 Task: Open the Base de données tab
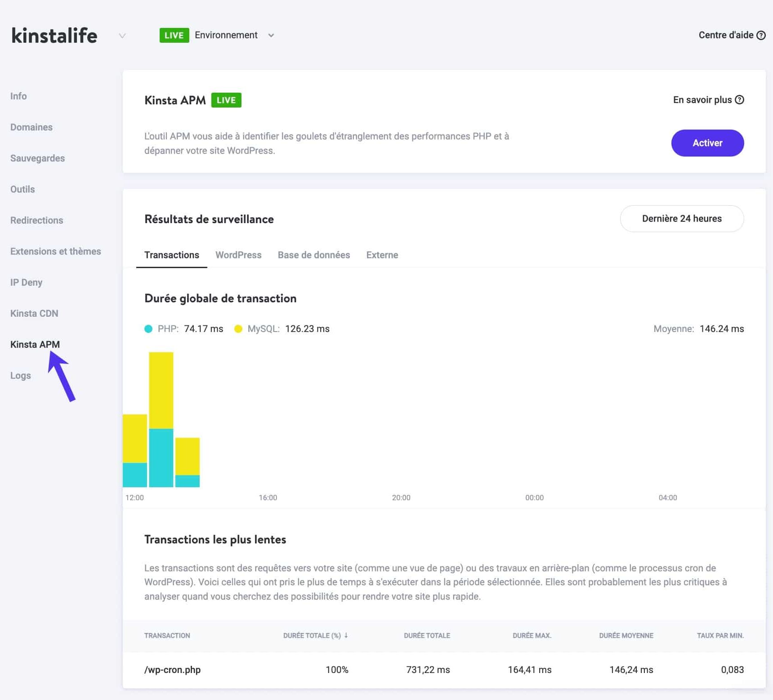[x=313, y=255]
